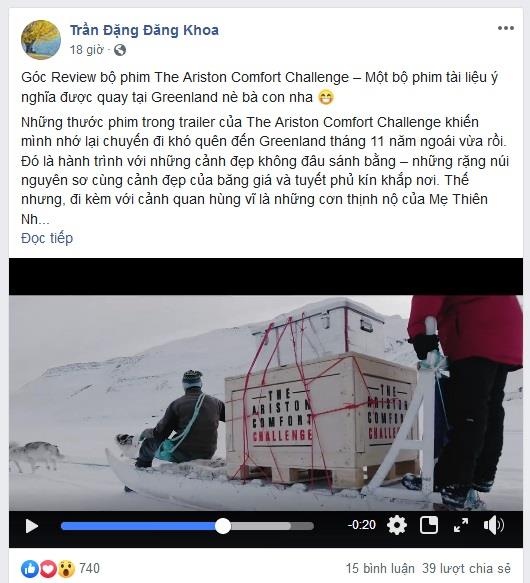Click the author's profile avatar
Image resolution: width=530 pixels, height=583 pixels.
41,40
